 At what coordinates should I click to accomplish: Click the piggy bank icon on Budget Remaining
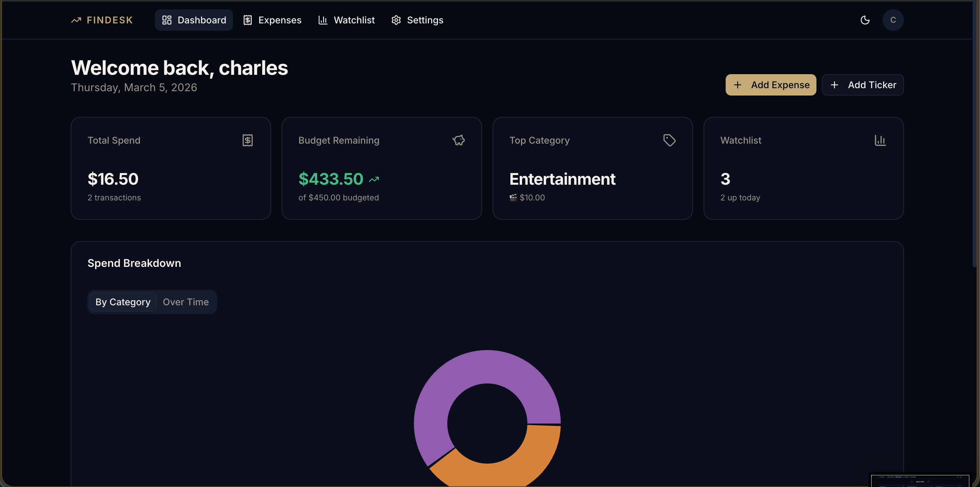click(x=459, y=140)
